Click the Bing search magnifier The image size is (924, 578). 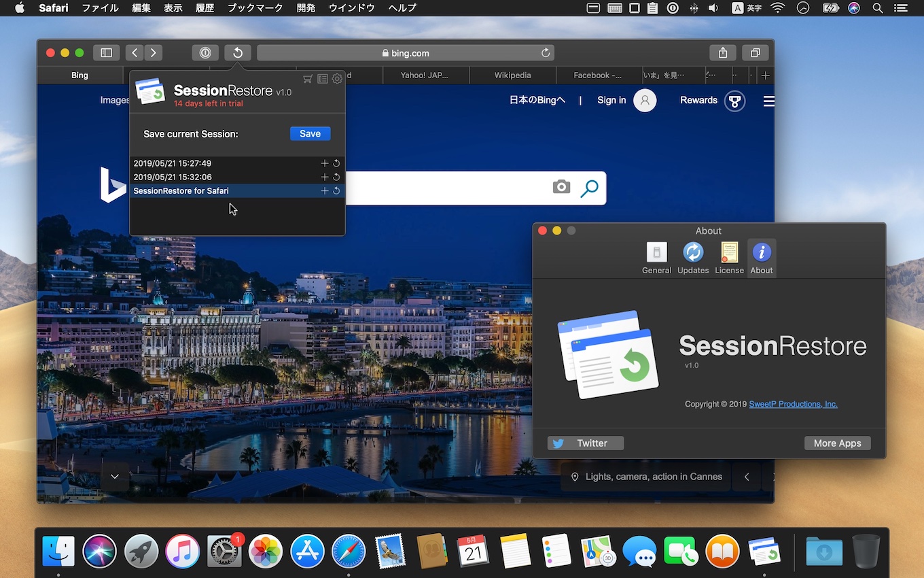(x=589, y=188)
